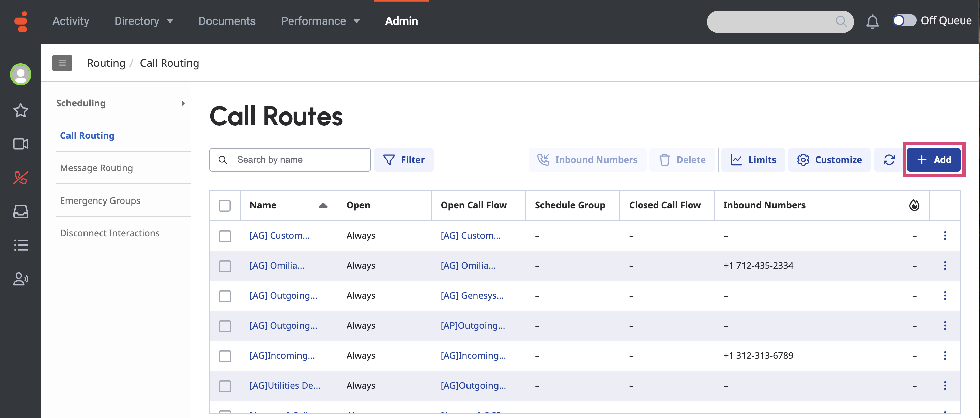Open the hamburger menu next to Routing breadcrumb

pyautogui.click(x=62, y=62)
